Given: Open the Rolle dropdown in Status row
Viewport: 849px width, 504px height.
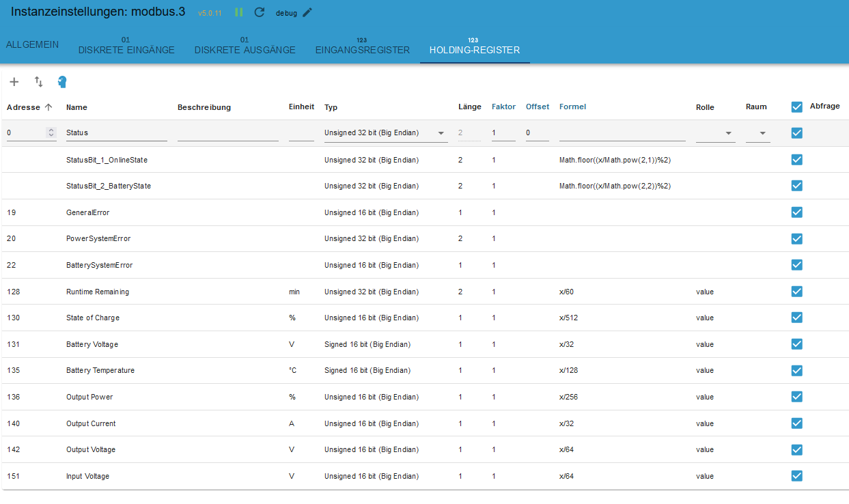Looking at the screenshot, I should 728,133.
